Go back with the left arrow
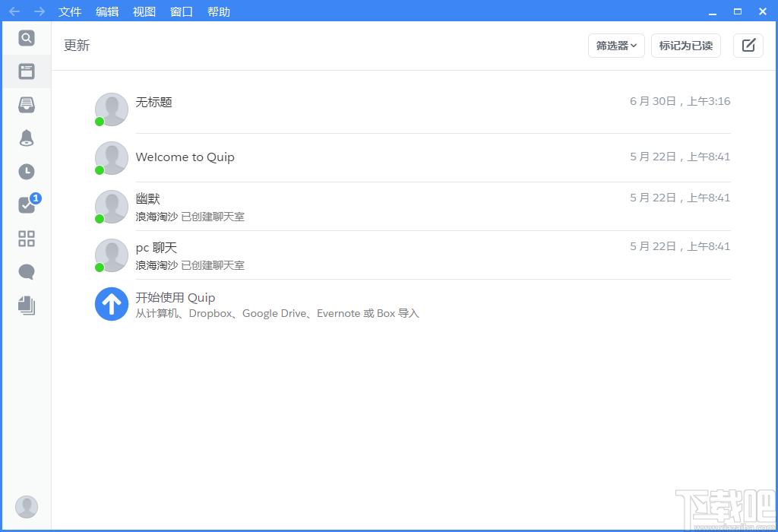This screenshot has height=532, width=778. (x=14, y=11)
